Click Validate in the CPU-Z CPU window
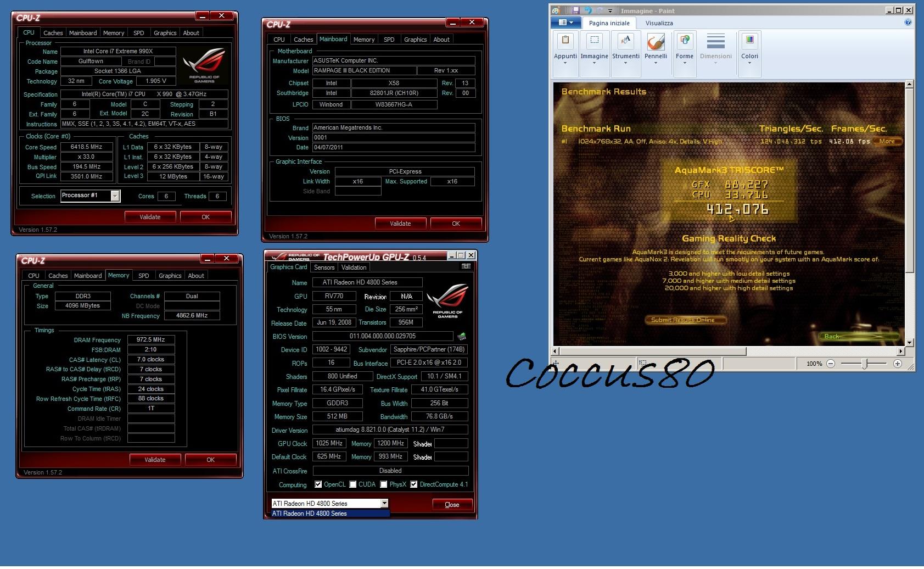The width and height of the screenshot is (924, 569). click(x=150, y=217)
